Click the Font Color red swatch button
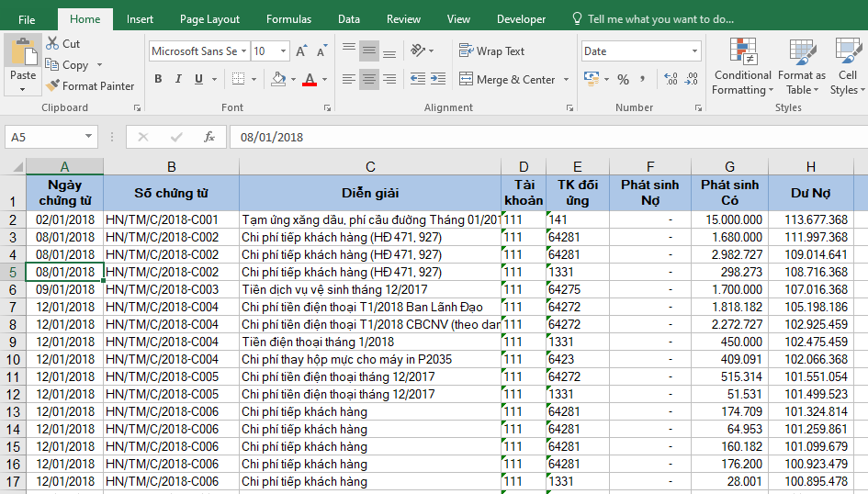 (310, 80)
